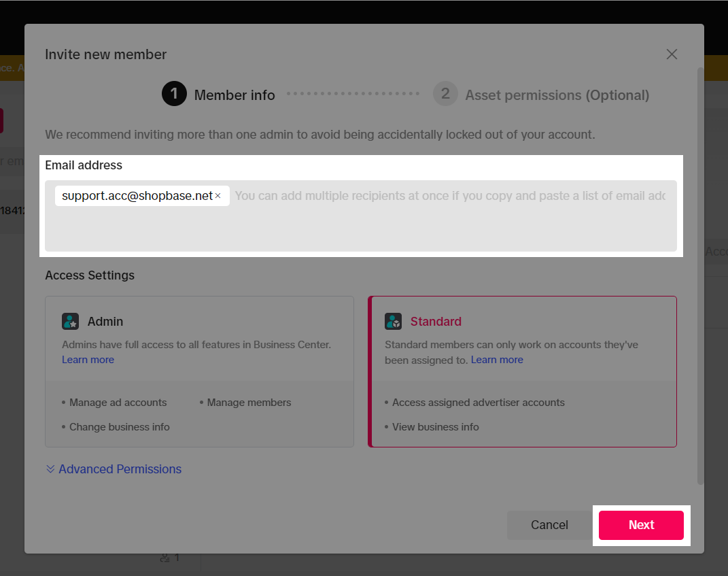Remove the support.acc@shopbase.net email chip

[x=218, y=196]
